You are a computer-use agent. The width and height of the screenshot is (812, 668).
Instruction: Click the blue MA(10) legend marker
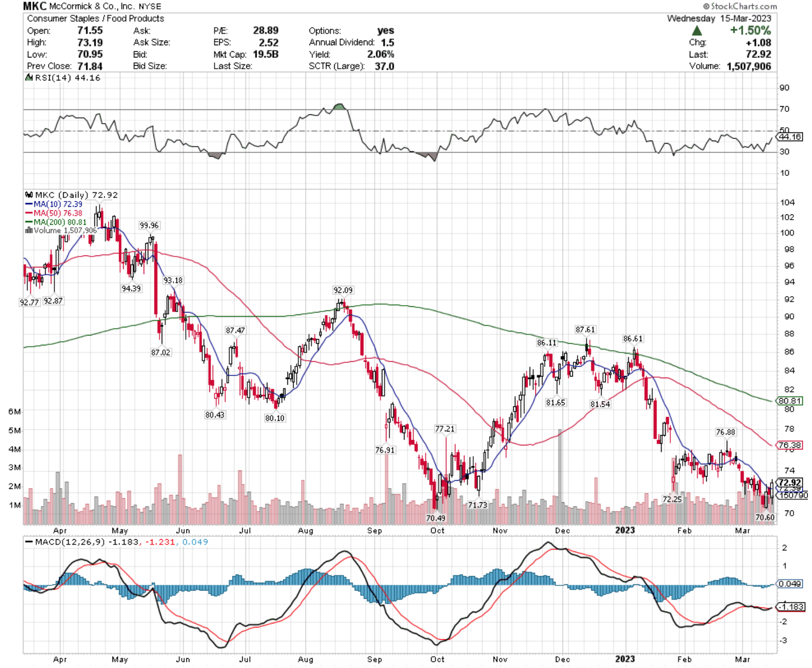tap(29, 204)
